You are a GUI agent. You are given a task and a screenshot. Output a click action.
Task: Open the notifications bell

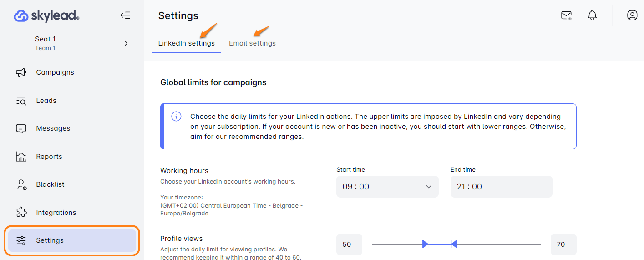592,15
